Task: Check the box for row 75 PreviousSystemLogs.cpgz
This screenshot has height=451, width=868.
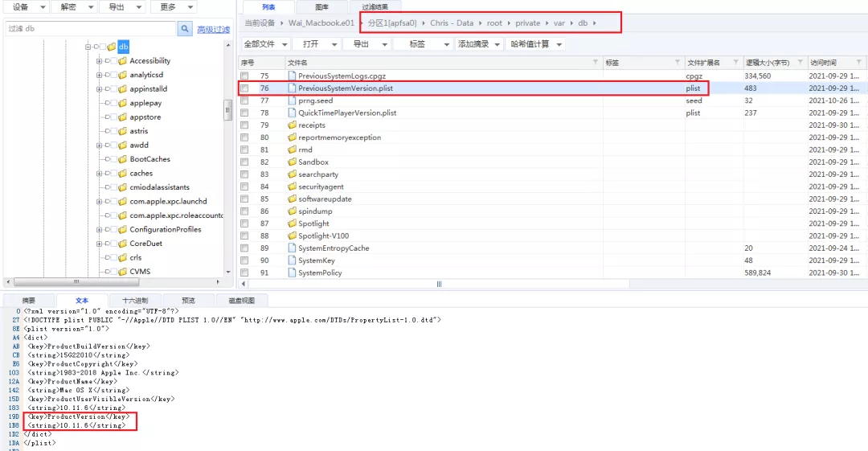Action: [x=244, y=76]
